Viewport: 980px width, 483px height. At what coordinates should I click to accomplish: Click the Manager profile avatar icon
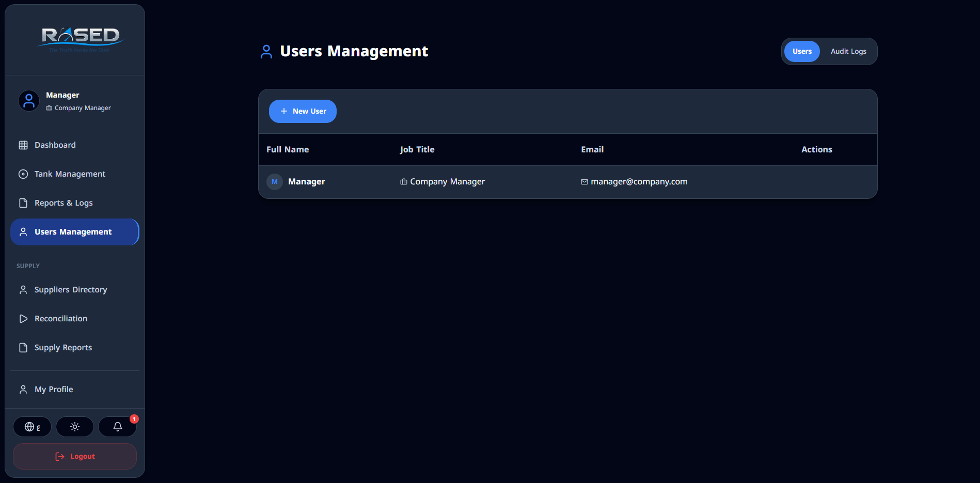(29, 101)
